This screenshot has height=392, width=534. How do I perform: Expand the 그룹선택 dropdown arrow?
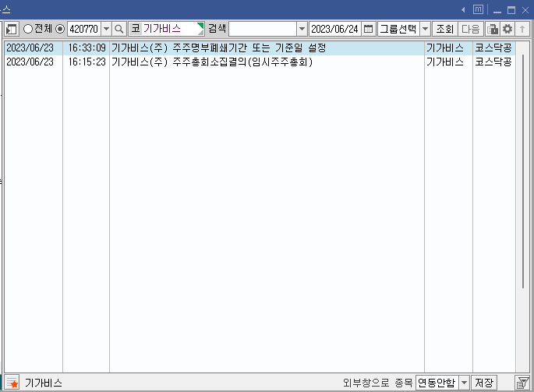click(x=425, y=29)
